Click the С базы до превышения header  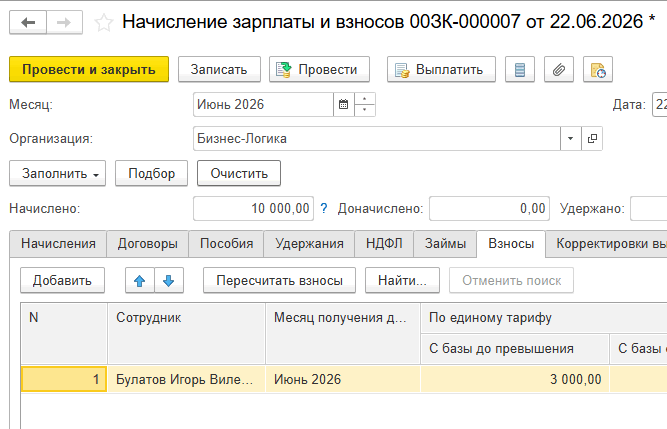pyautogui.click(x=515, y=349)
